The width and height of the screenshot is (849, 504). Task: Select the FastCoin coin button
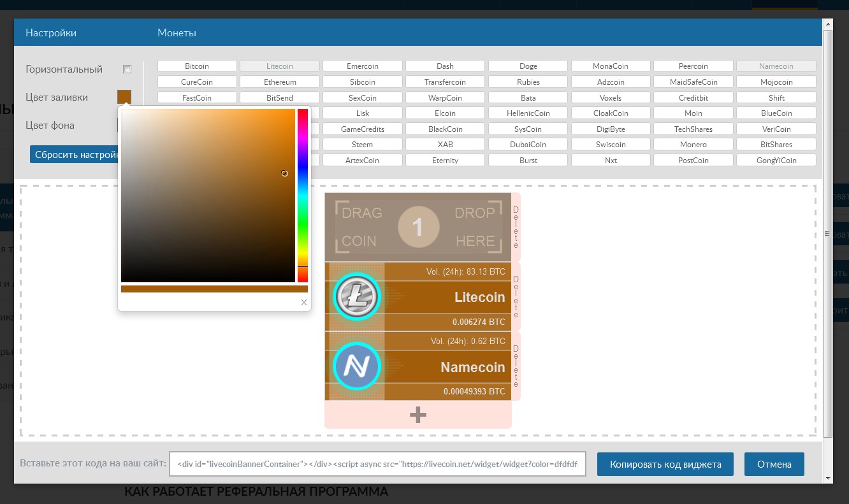pos(197,97)
